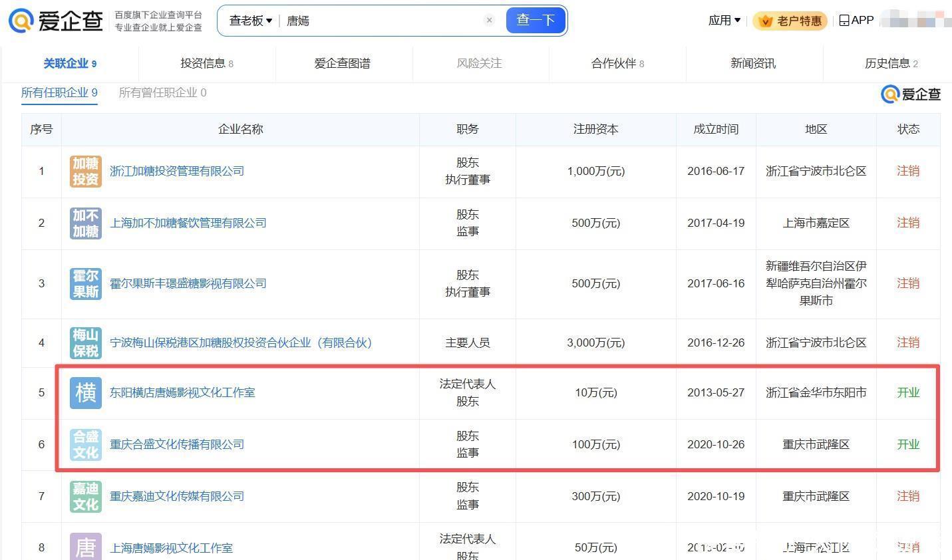Select the 所有曾任职企业 sub-tab
The height and width of the screenshot is (560, 952).
[x=162, y=93]
